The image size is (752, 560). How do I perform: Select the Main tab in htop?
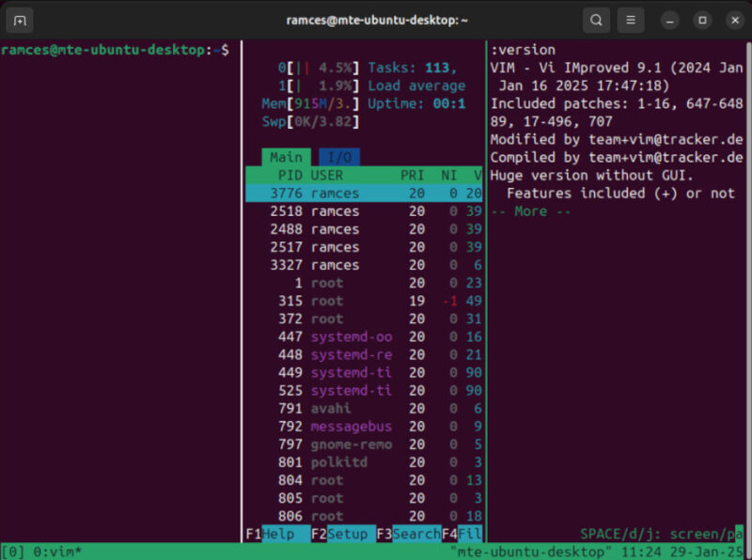coord(285,157)
